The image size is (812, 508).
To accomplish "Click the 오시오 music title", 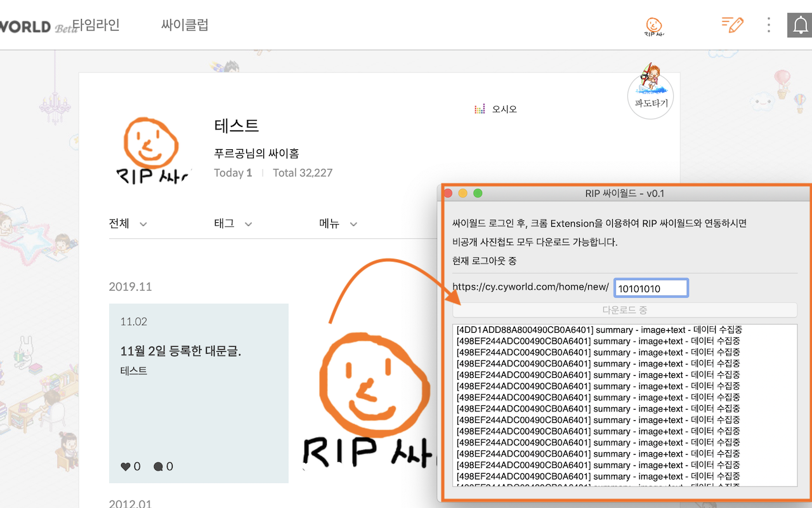I will tap(504, 109).
